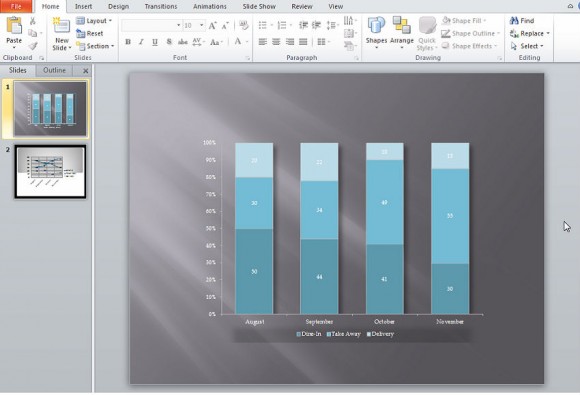Cut selection with the scissors icon
This screenshot has width=580, height=395.
[x=33, y=21]
